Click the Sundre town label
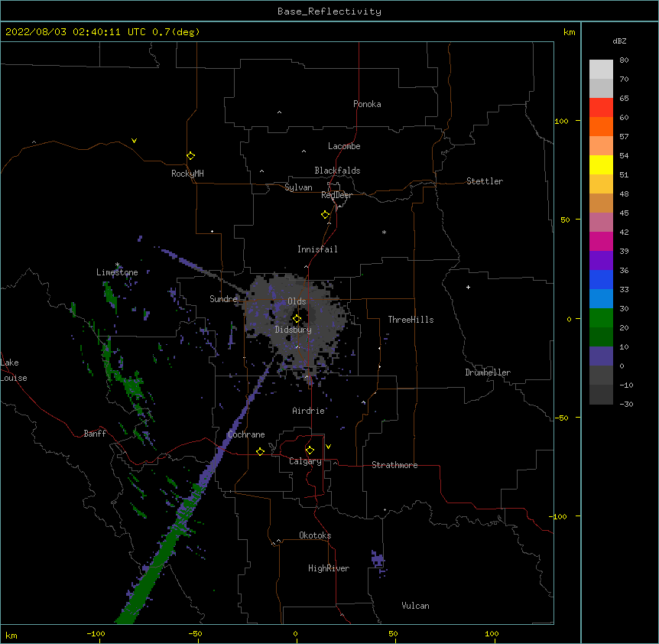Viewport: 659px width, 644px height. point(223,299)
